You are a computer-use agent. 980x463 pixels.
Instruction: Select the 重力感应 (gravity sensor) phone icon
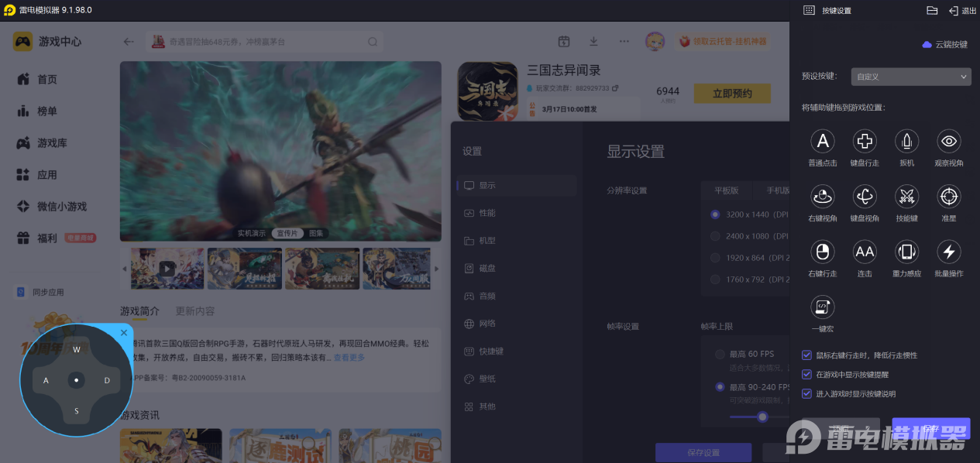(x=906, y=252)
